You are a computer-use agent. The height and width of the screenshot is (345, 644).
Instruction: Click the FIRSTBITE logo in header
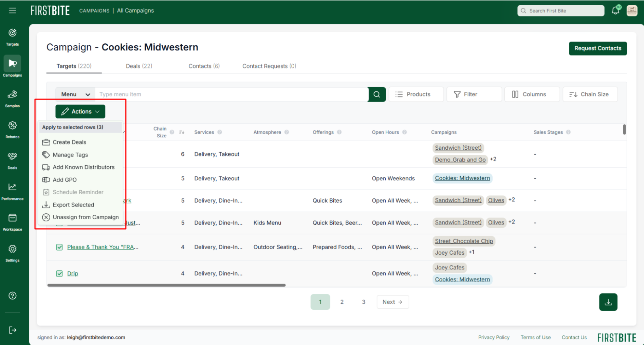[x=50, y=11]
